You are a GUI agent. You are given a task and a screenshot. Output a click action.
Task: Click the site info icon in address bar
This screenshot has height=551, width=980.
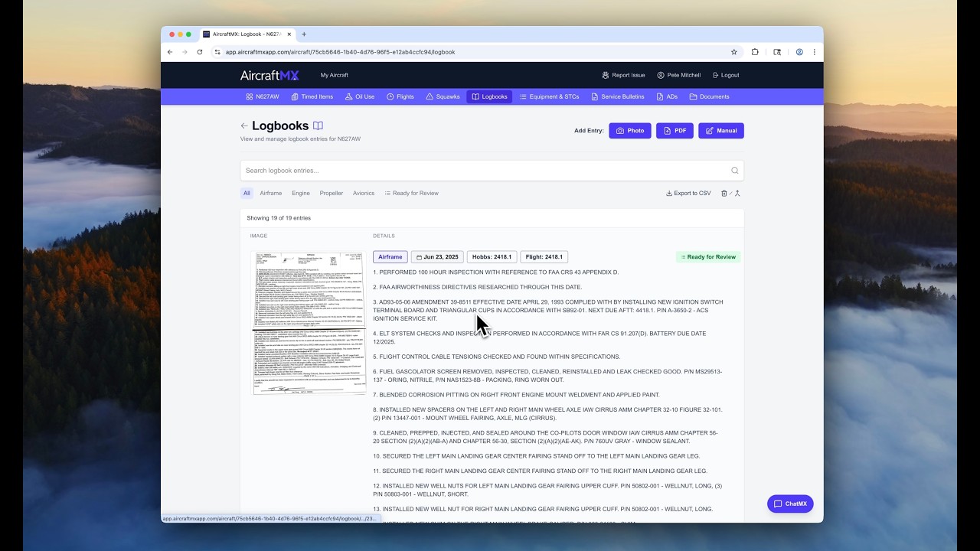tap(217, 52)
